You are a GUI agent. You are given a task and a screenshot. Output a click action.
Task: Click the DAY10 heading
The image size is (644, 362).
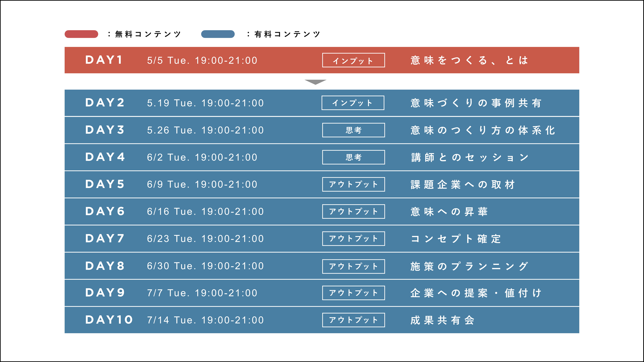[109, 320]
